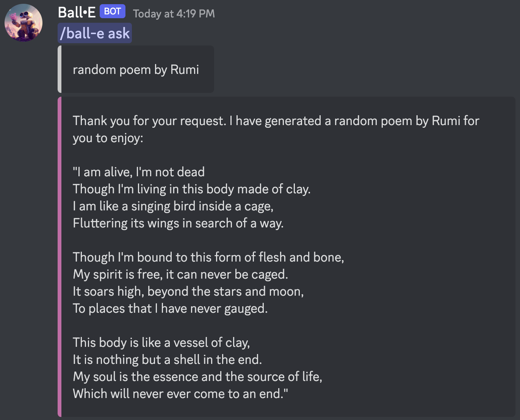Image resolution: width=520 pixels, height=420 pixels.
Task: Click the "random poem by Rumi" prompt text
Action: coord(136,70)
